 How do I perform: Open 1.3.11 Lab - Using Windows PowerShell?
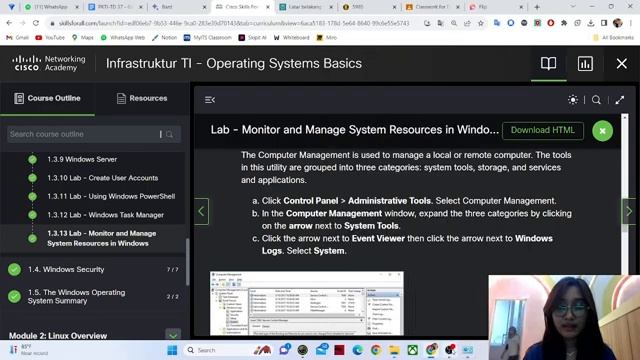point(111,196)
